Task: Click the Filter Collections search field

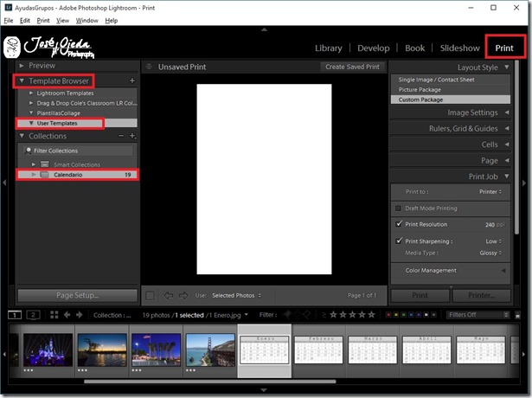Action: pyautogui.click(x=78, y=151)
